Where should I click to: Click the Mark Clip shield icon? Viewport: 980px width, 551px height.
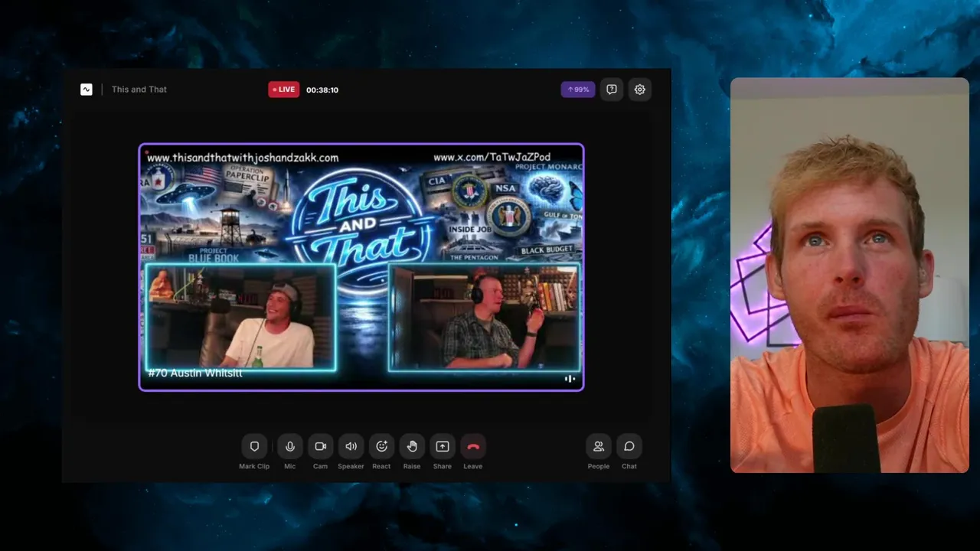(254, 446)
